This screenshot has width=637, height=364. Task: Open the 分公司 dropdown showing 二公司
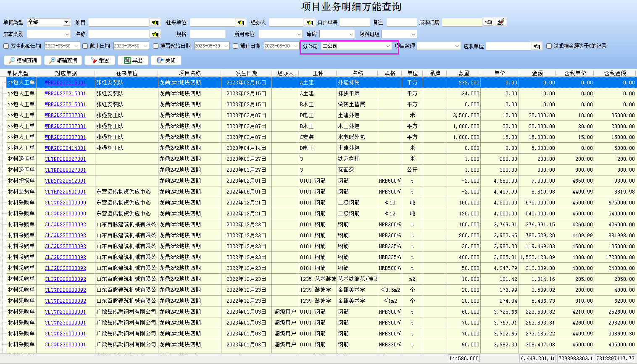[388, 46]
